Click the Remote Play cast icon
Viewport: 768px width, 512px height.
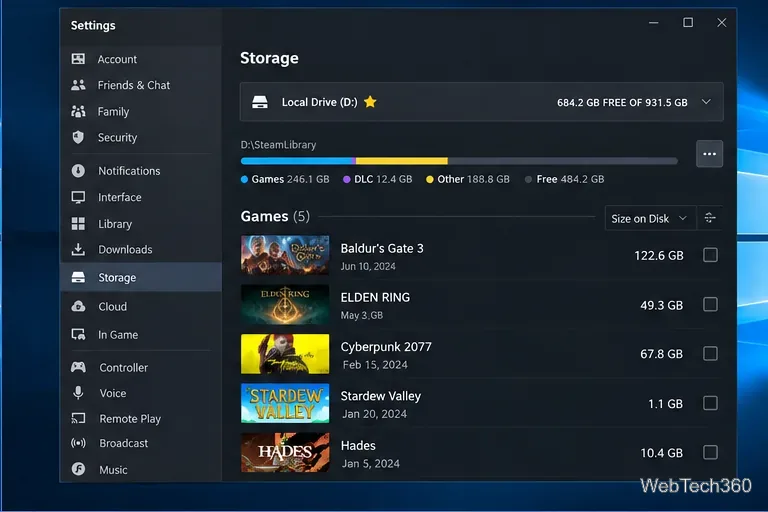click(78, 418)
